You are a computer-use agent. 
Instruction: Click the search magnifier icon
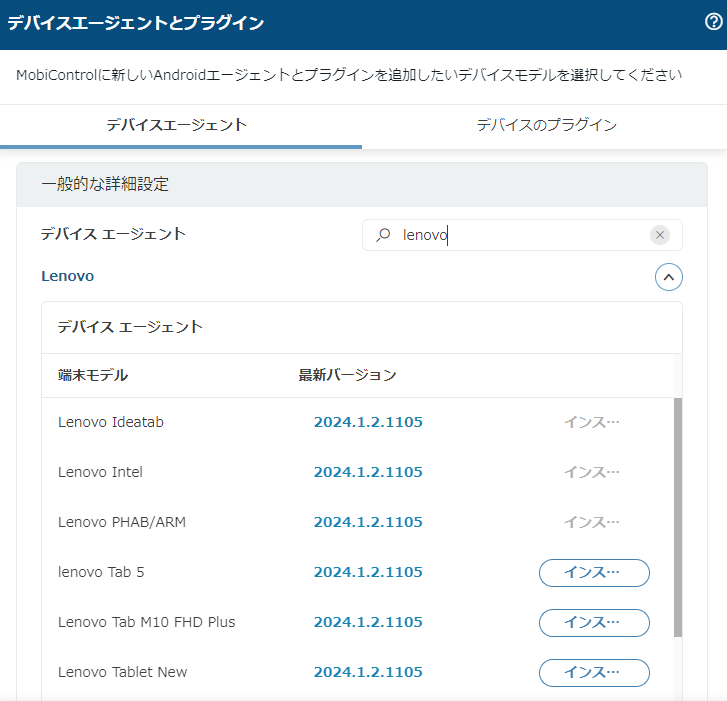click(383, 235)
